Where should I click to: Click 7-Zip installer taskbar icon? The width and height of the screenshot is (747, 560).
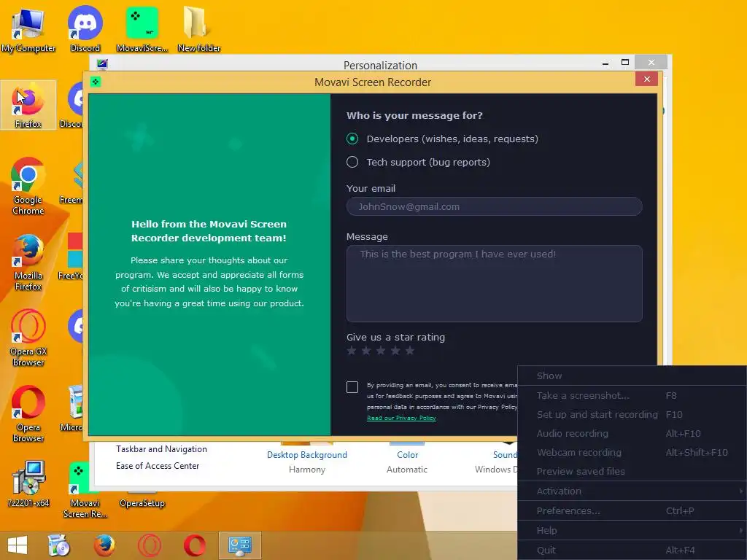[59, 545]
